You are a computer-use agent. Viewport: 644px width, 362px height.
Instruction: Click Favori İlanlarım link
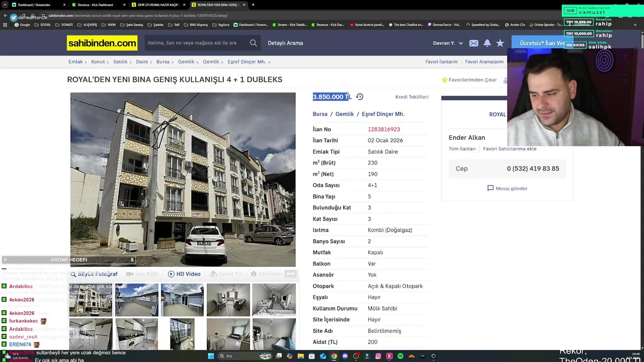pos(441,61)
